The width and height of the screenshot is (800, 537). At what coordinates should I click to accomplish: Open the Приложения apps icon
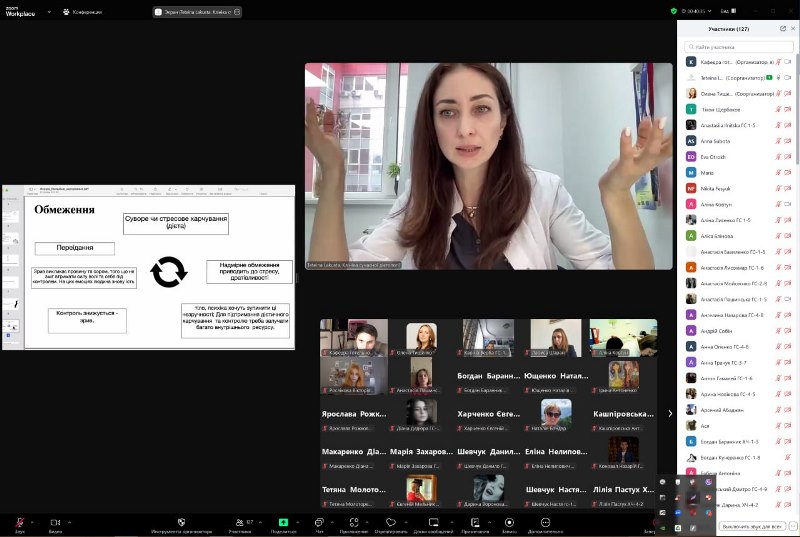pos(354,522)
